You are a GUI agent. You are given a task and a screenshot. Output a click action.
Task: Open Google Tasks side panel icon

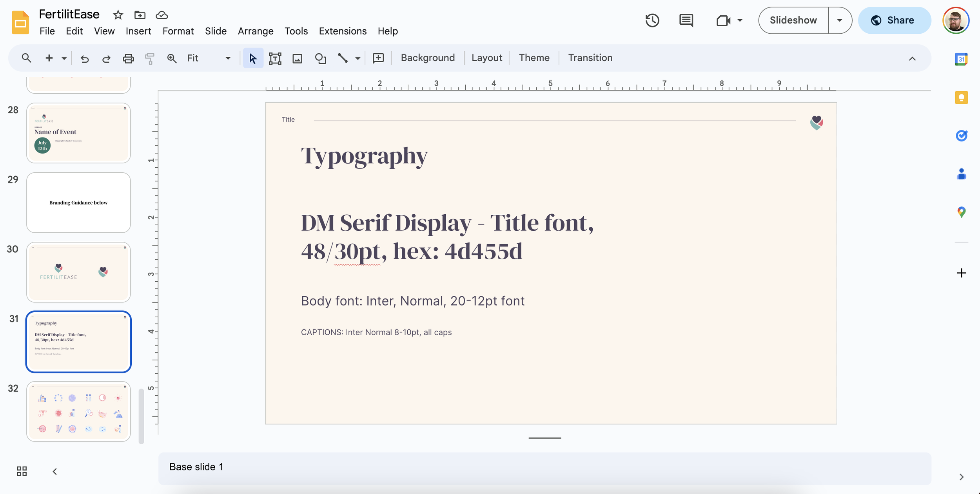point(961,136)
